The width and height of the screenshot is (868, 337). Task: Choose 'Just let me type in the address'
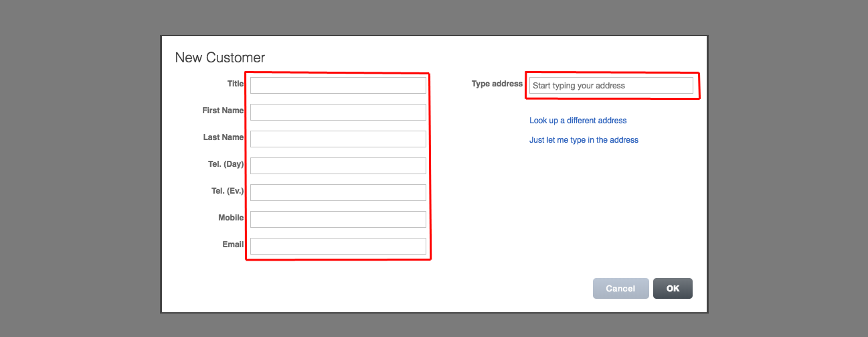coord(584,140)
